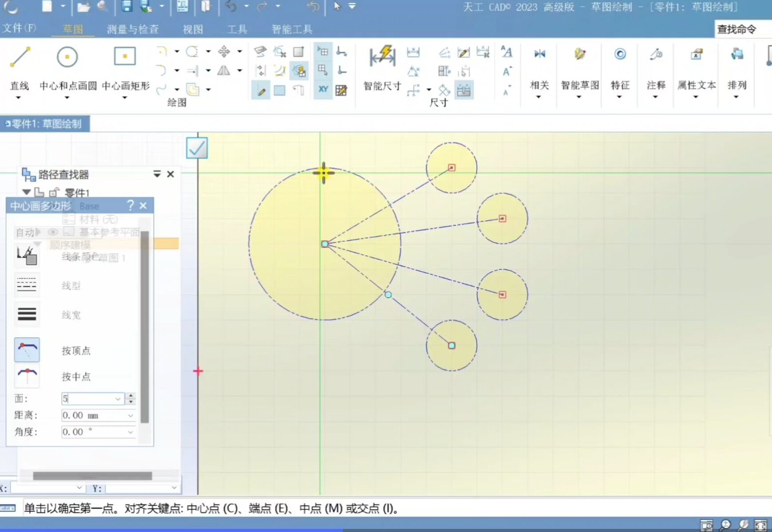Select the By Midpoint (按中点) option
The image size is (772, 532).
point(27,376)
